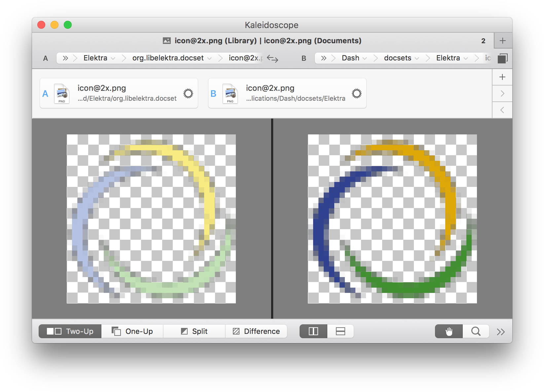Click the add file plus icon
544x392 pixels.
[x=502, y=77]
